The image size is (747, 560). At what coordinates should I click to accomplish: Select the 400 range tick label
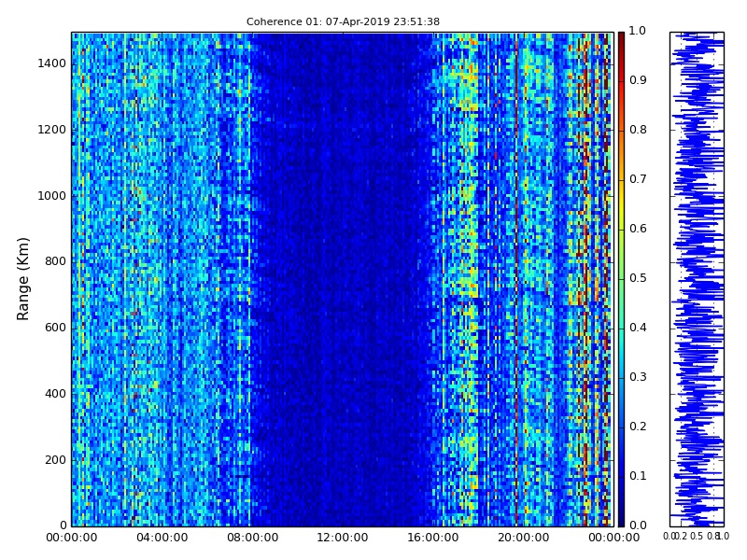click(x=55, y=394)
